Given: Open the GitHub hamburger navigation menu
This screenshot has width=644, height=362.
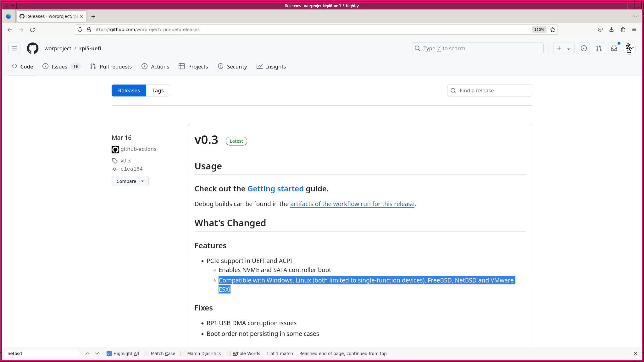Looking at the screenshot, I should pyautogui.click(x=14, y=48).
